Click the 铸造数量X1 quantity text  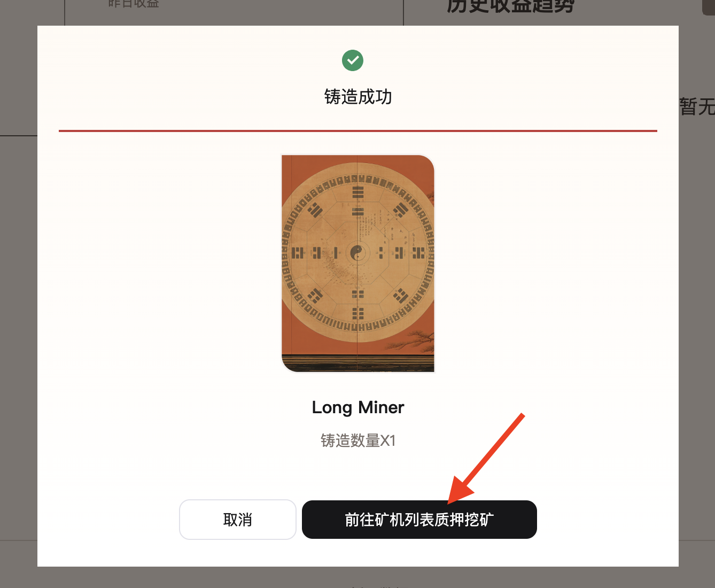358,440
